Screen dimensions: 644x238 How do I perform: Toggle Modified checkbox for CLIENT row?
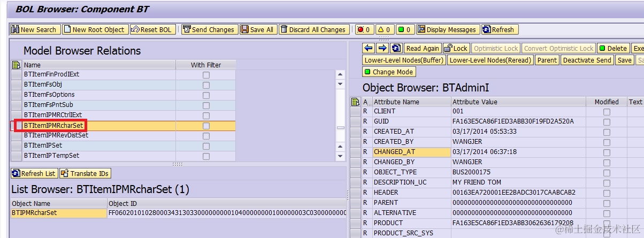click(607, 112)
